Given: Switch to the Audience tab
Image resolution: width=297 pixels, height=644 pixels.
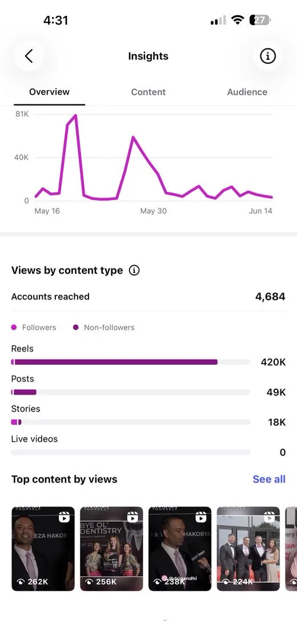Looking at the screenshot, I should click(247, 92).
